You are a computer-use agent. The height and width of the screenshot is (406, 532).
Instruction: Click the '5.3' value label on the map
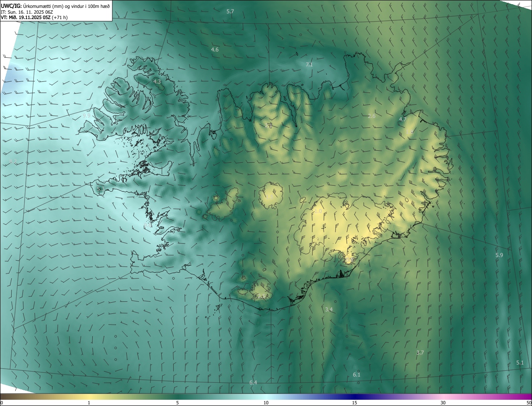(100, 189)
